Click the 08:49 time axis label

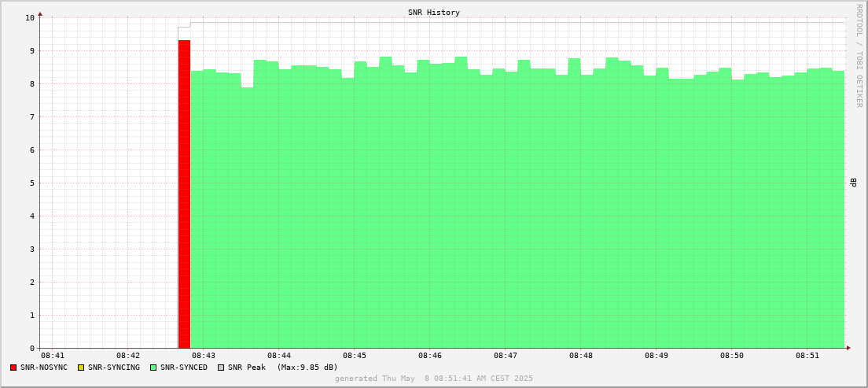656,355
